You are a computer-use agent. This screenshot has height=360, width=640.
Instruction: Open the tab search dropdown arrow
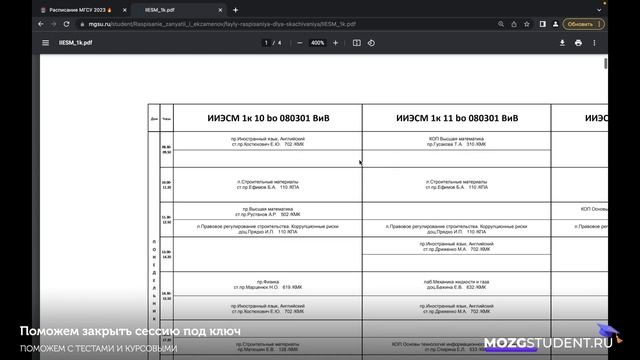[599, 10]
